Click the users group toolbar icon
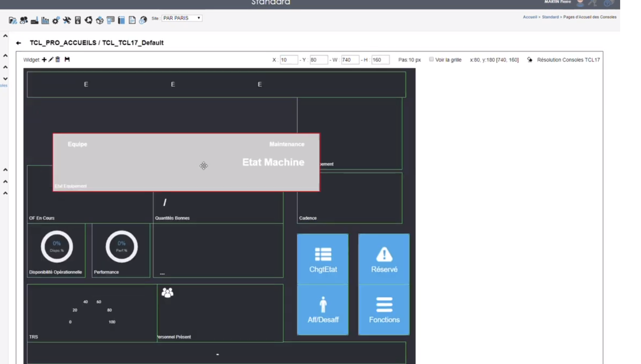Screen dimensions: 641x364 coord(24,21)
